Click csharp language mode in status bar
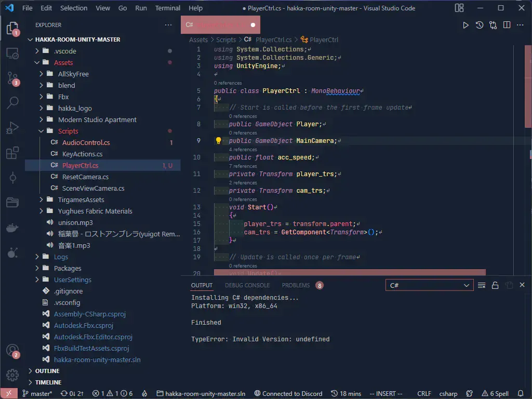532x399 pixels. pyautogui.click(x=448, y=394)
